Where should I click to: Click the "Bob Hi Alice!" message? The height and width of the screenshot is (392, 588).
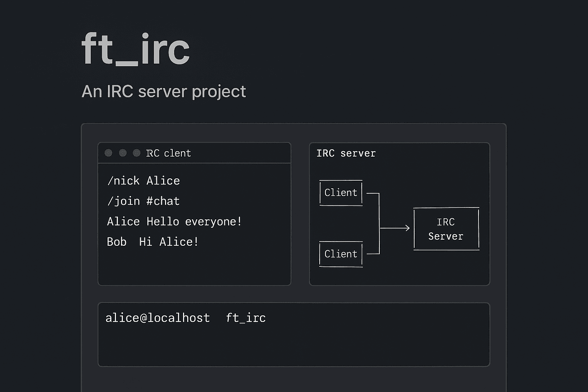(152, 242)
